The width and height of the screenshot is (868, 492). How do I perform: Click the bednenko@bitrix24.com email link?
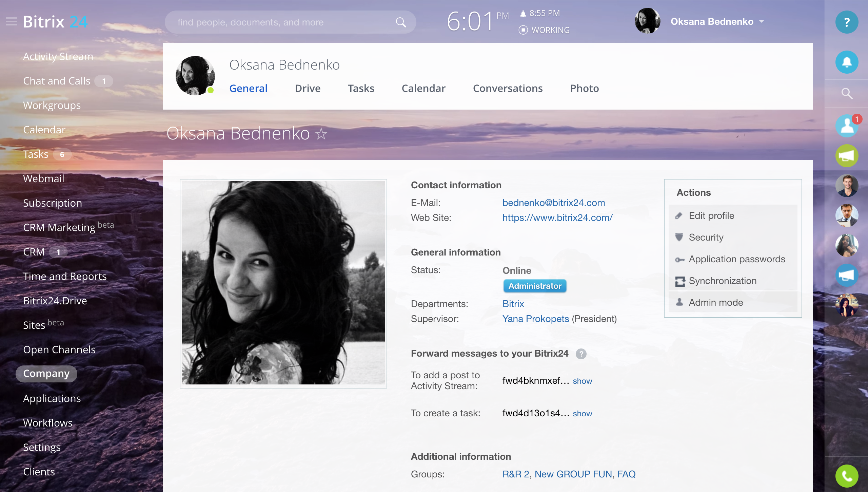coord(553,203)
